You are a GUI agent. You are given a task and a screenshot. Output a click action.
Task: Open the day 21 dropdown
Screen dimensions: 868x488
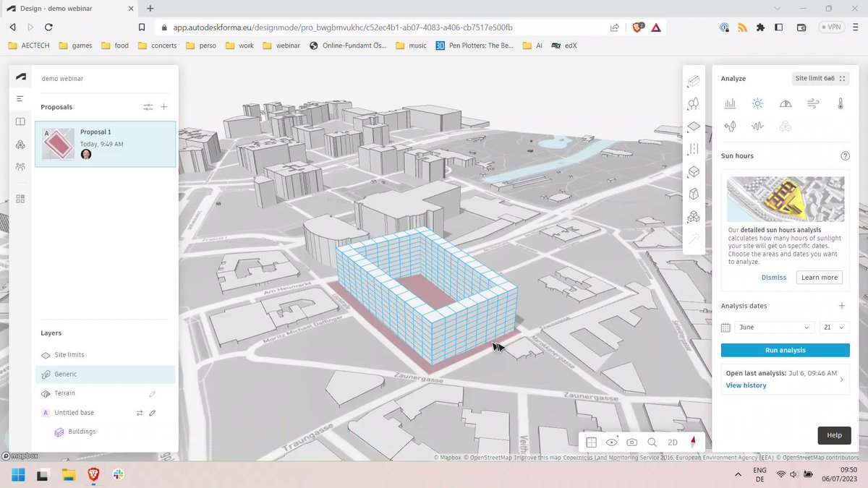tap(834, 328)
